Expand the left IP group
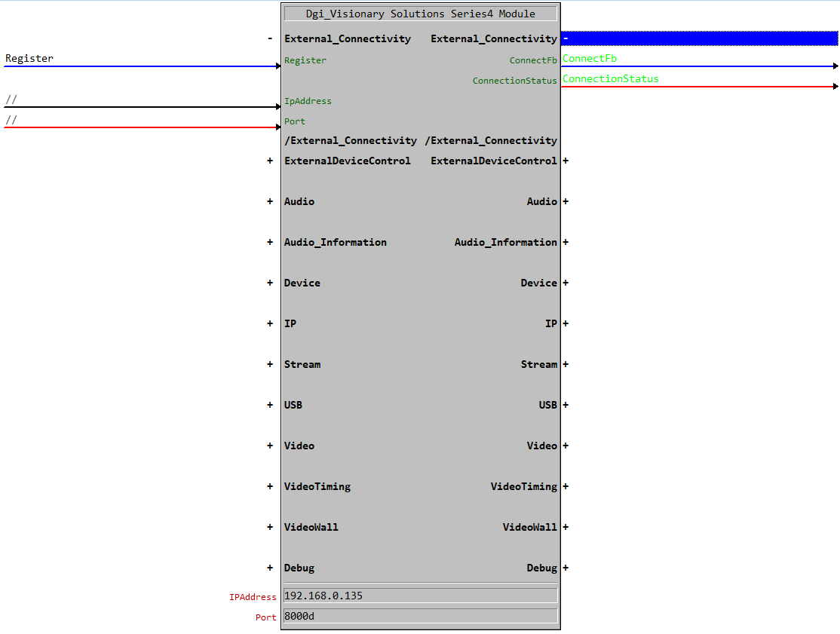 (270, 323)
